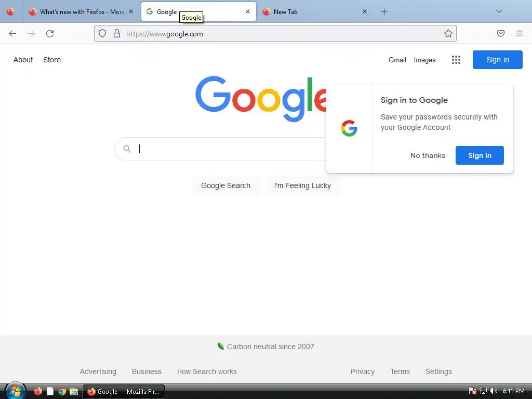
Task: Close the New Tab tab
Action: point(365,11)
